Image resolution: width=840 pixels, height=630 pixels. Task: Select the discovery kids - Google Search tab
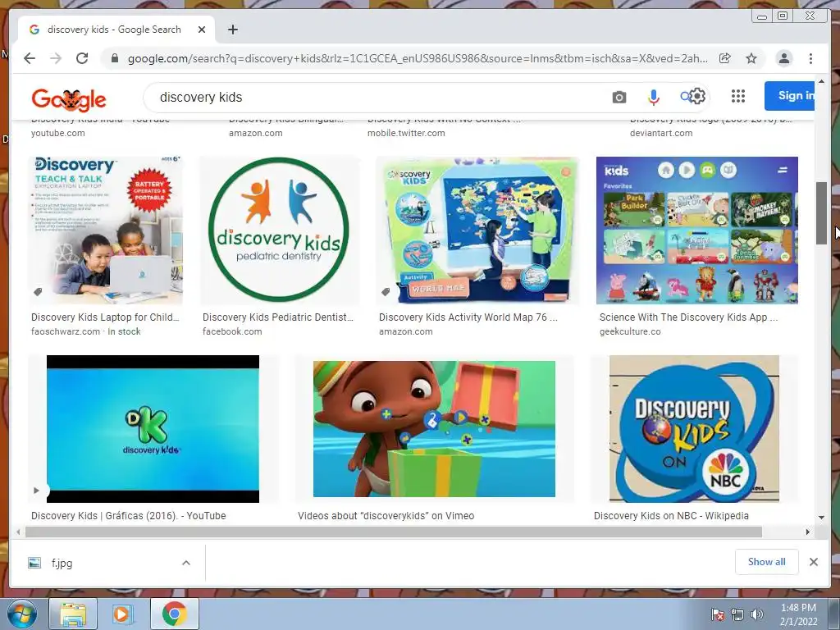tap(113, 30)
